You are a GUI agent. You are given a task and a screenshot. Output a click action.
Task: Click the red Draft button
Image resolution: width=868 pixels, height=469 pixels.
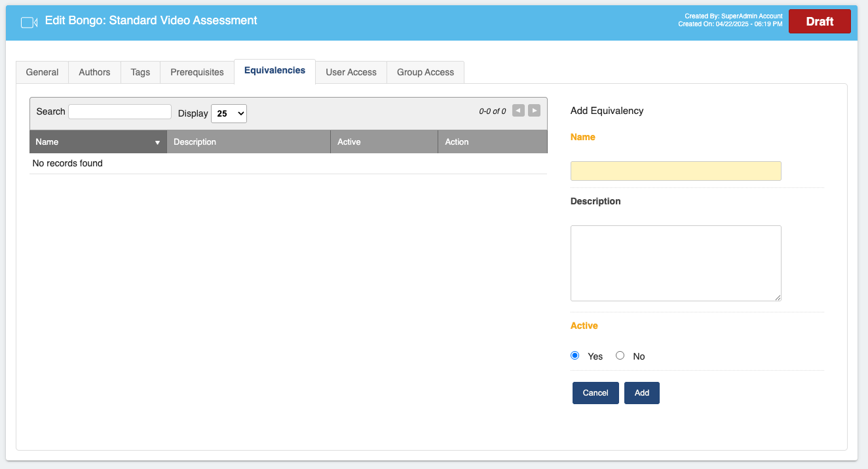pyautogui.click(x=820, y=22)
